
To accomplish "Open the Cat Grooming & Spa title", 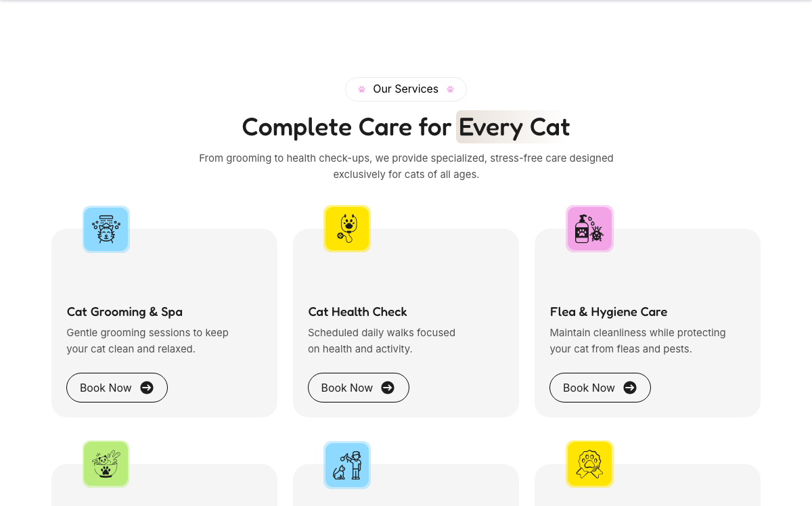I will pos(125,312).
